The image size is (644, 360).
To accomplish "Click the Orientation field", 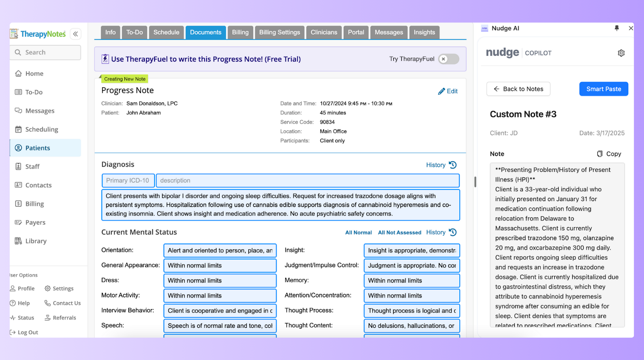I will tap(220, 250).
